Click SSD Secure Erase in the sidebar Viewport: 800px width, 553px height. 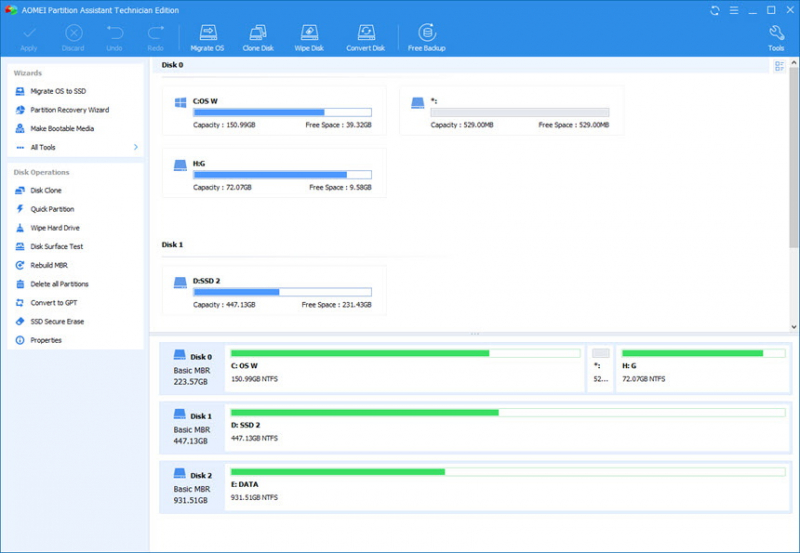(x=59, y=321)
